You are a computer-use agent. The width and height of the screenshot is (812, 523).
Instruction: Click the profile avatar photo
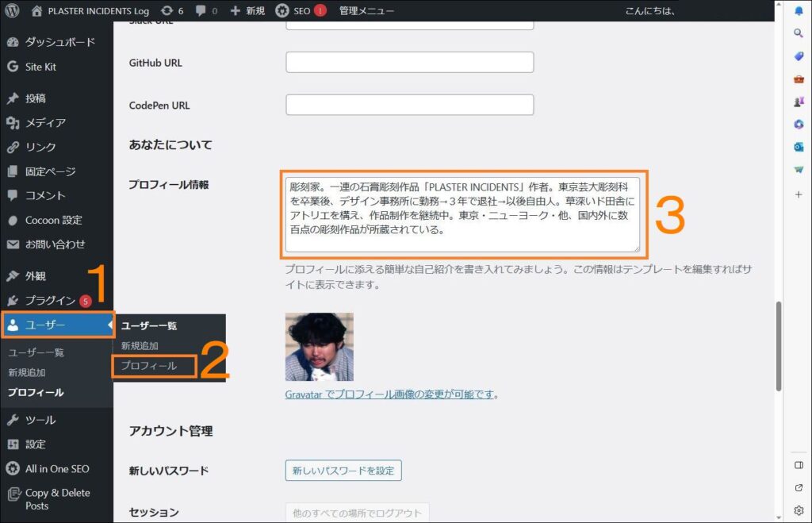pos(319,347)
